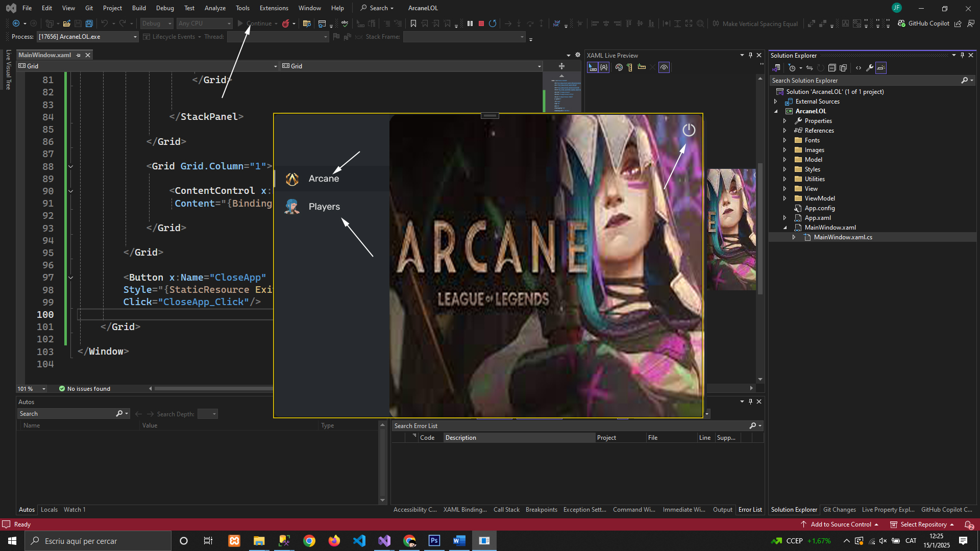Open Solution Explorer properties wrench icon
Viewport: 980px width, 551px height.
point(869,68)
